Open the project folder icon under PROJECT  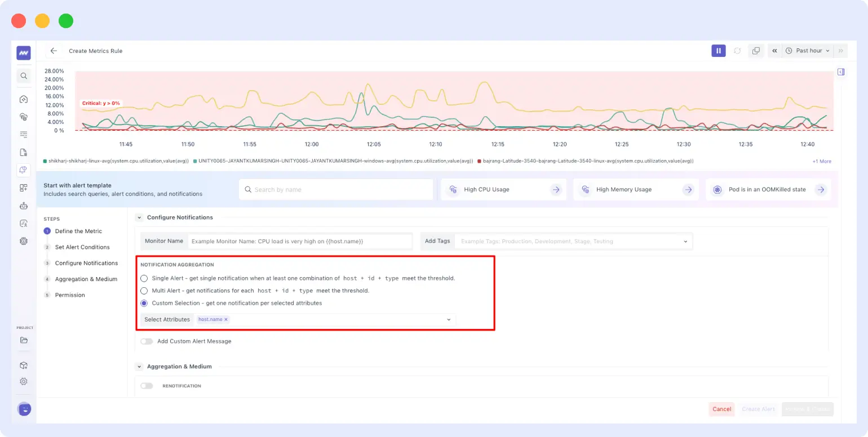click(x=24, y=340)
